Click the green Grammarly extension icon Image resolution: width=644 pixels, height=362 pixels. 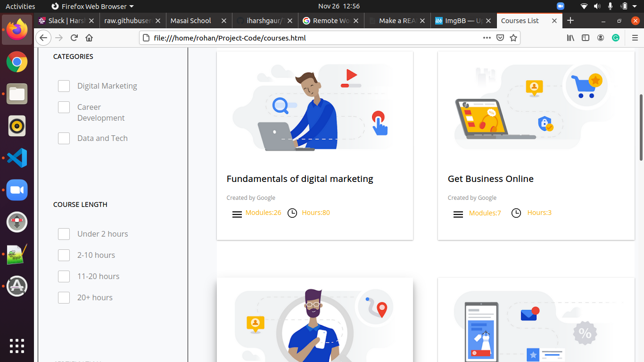tap(616, 38)
